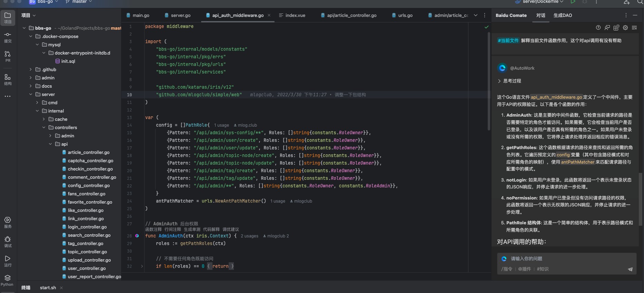Open the 提交 Commit tool window
Viewport: 644px width, 293px height.
click(8, 37)
